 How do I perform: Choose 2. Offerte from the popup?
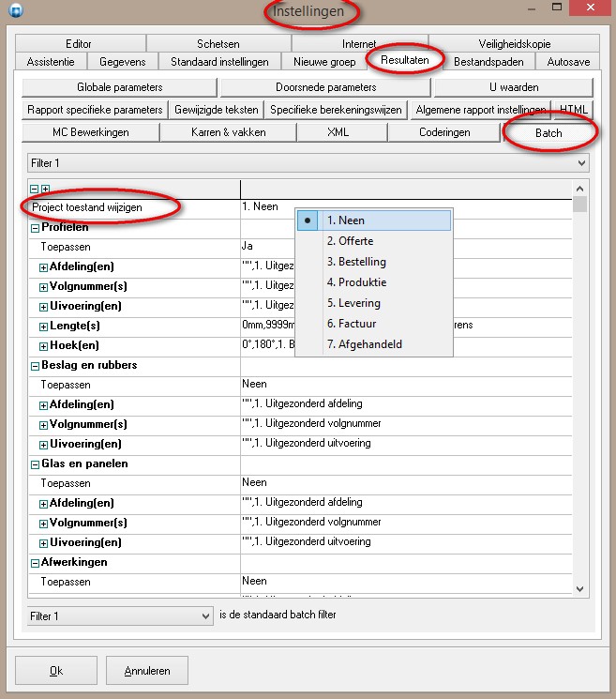coord(374,241)
